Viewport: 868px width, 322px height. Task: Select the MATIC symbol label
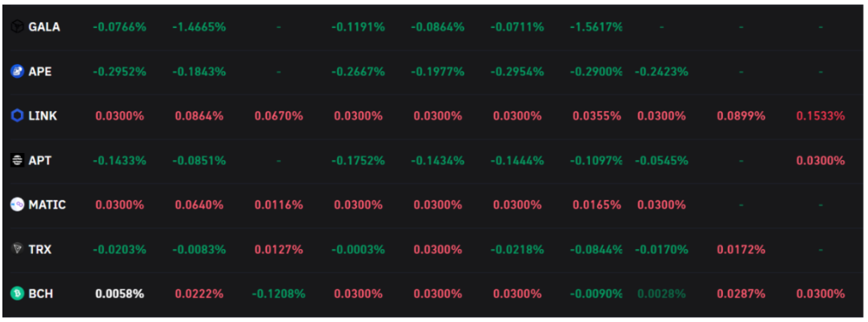[47, 205]
